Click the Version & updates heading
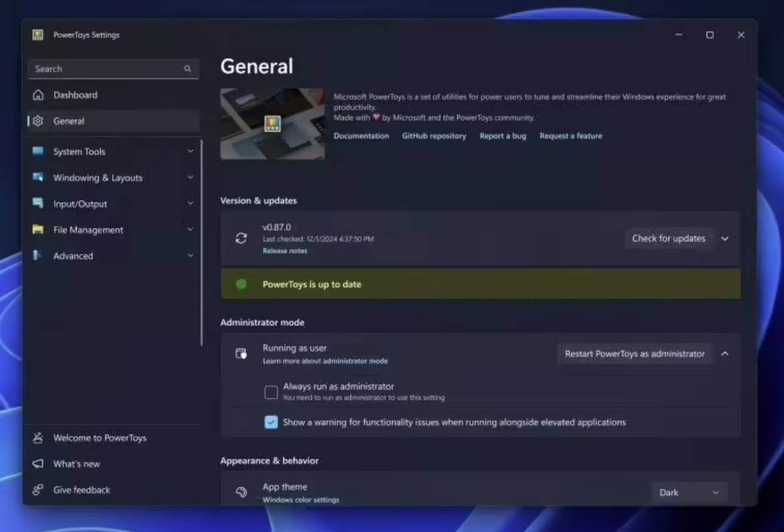 coord(258,200)
